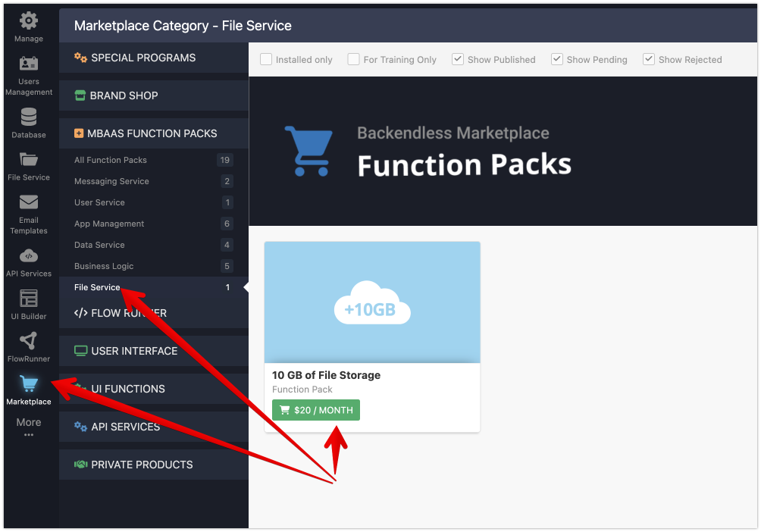Select Data Service category
This screenshot has width=761, height=532.
[154, 245]
